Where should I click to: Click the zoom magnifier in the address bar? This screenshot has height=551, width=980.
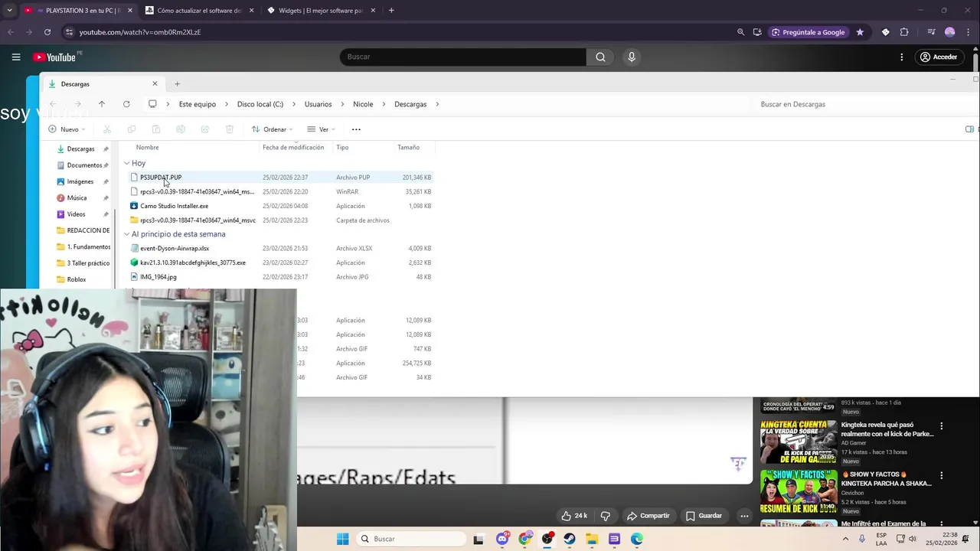740,32
